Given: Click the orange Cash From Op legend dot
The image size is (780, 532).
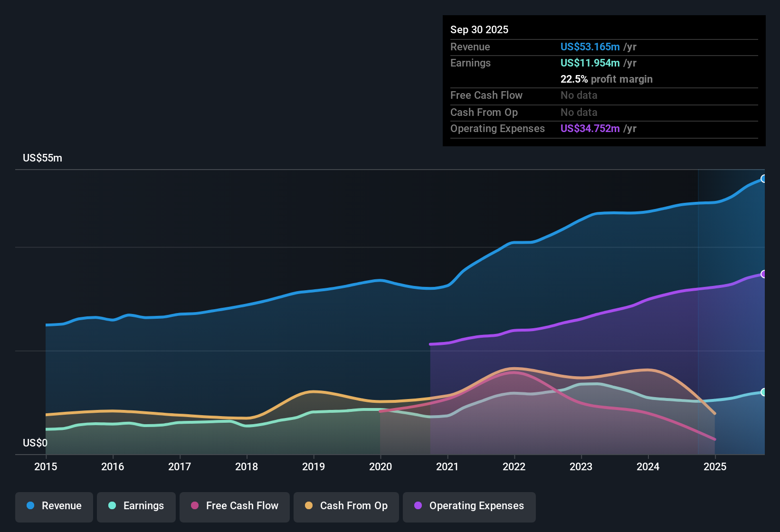Looking at the screenshot, I should tap(309, 505).
